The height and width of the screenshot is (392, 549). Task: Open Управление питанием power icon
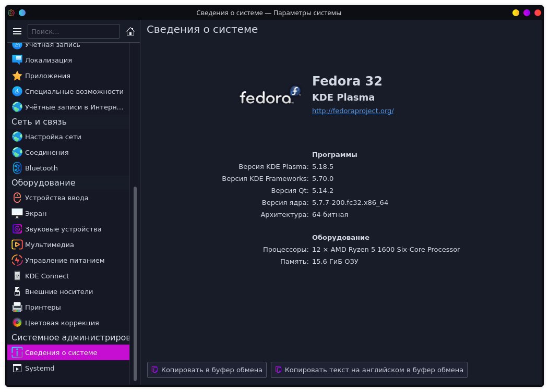point(17,260)
